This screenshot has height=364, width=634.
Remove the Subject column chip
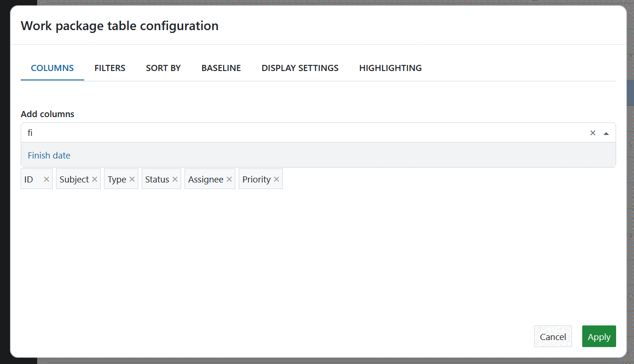point(95,179)
